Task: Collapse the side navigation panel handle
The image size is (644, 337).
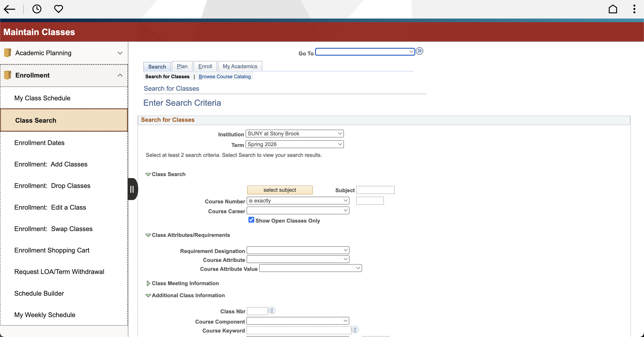Action: click(x=133, y=189)
